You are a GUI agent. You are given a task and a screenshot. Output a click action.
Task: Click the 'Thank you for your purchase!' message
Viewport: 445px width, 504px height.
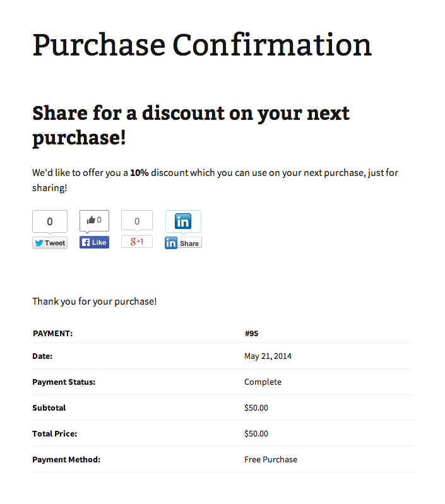point(95,302)
